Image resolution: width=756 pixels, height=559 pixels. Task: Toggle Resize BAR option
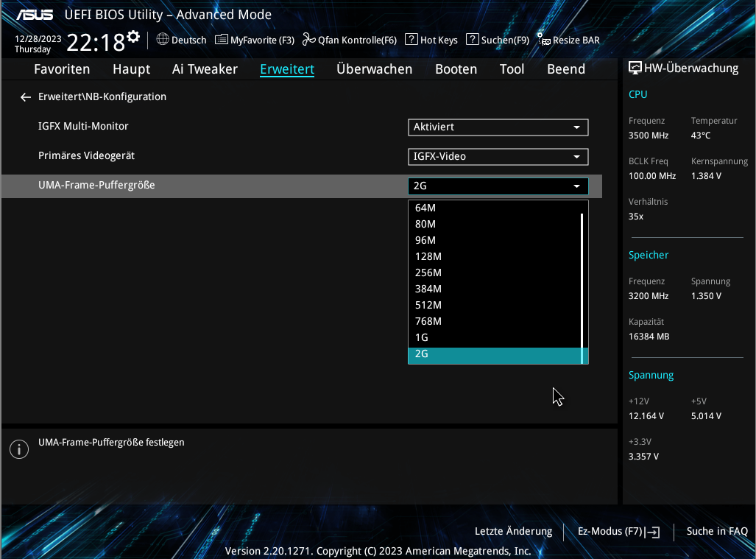point(568,40)
